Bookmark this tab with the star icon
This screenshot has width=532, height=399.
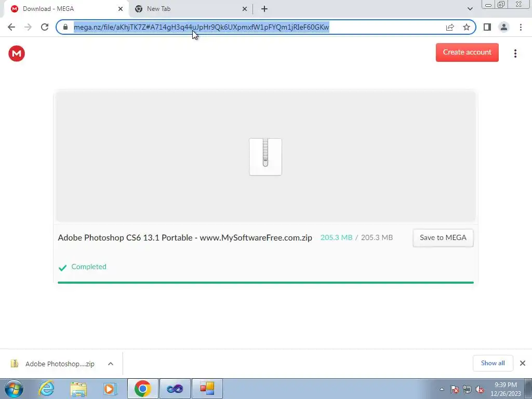pyautogui.click(x=467, y=27)
